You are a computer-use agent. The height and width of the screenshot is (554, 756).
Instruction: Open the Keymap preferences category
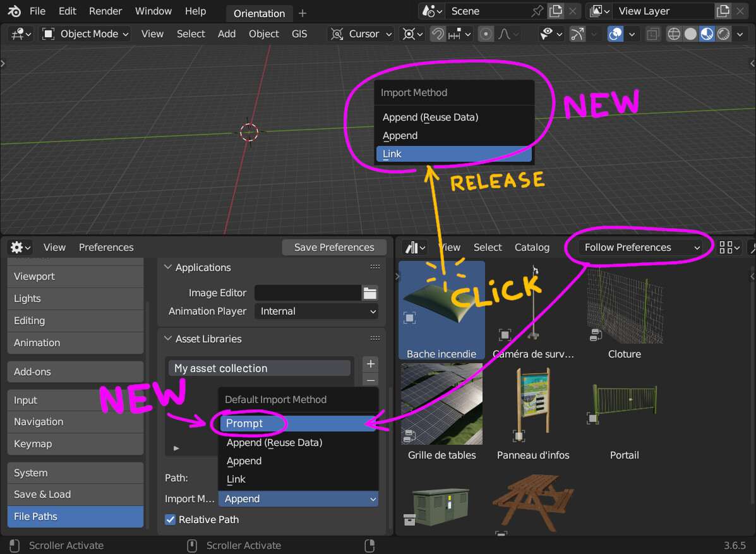tap(75, 443)
